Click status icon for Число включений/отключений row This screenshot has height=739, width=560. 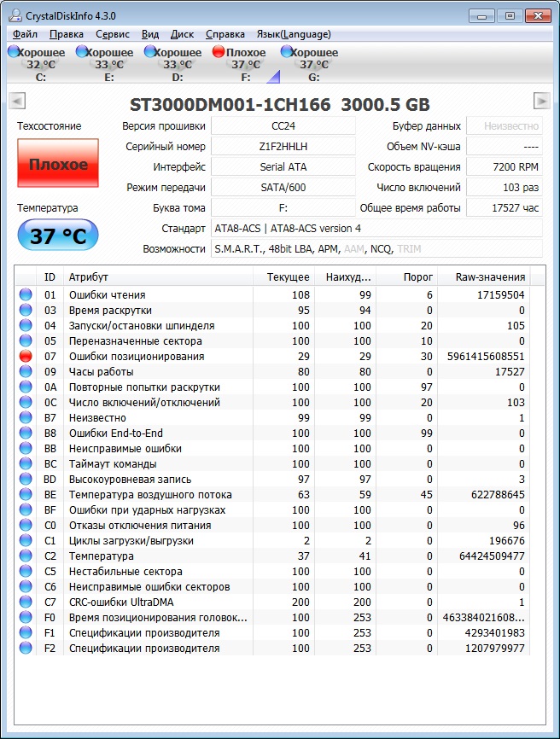[x=26, y=402]
